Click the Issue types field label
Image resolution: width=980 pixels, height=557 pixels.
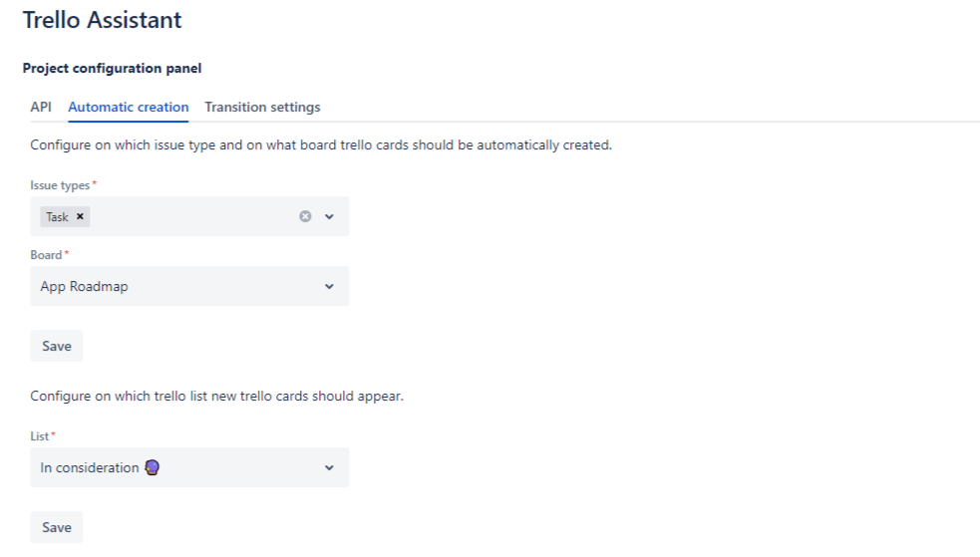pyautogui.click(x=62, y=185)
